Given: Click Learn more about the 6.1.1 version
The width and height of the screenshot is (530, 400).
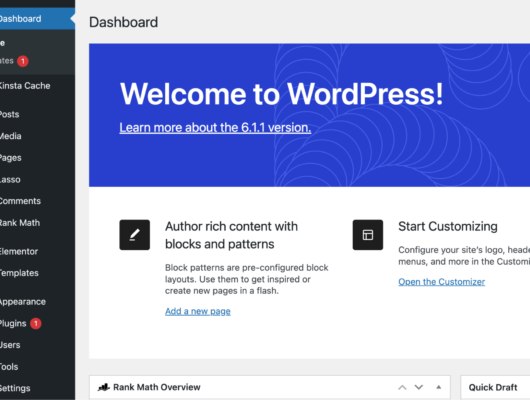Looking at the screenshot, I should (x=215, y=127).
